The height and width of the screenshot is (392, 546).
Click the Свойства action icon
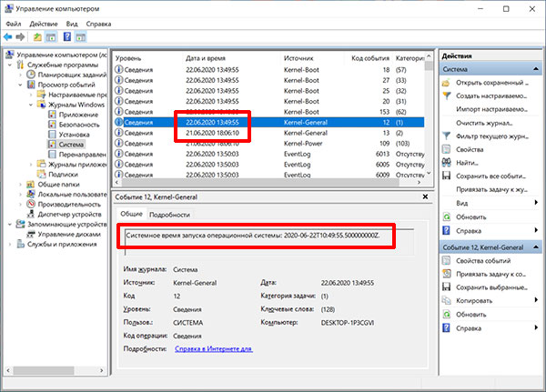[447, 149]
